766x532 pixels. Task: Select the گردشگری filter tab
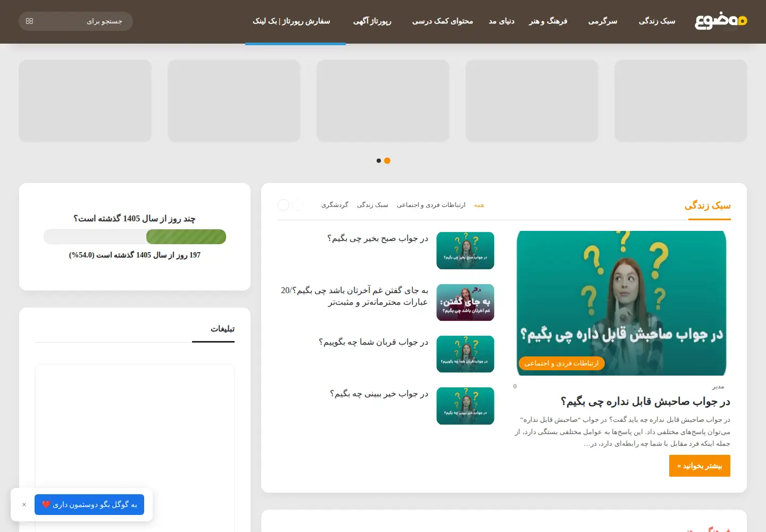335,205
